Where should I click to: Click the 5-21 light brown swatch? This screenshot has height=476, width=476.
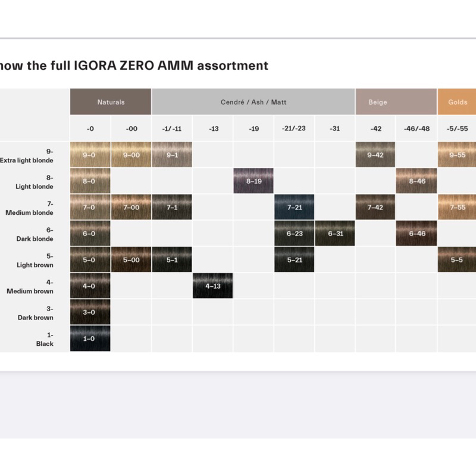(295, 259)
